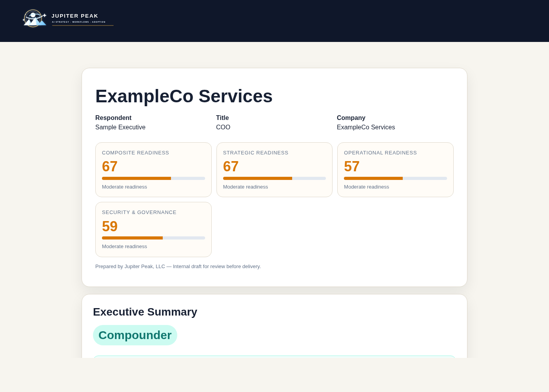
Task: Click the Strategic Readiness progress bar
Action: (274, 178)
